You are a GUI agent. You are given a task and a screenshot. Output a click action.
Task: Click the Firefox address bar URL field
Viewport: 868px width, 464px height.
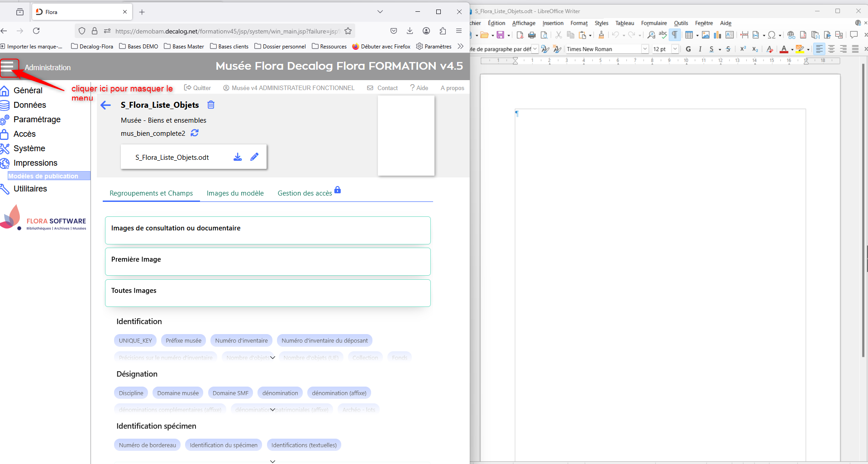[x=226, y=31]
